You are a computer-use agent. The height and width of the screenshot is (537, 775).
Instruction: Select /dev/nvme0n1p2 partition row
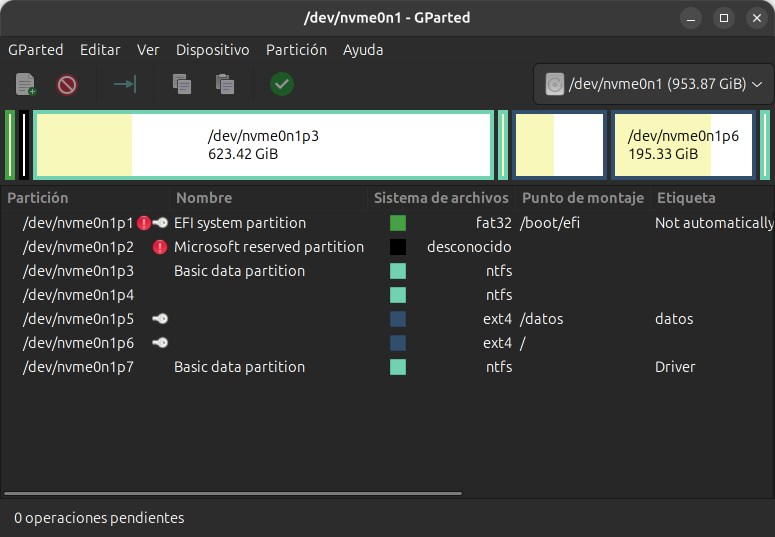coord(388,247)
